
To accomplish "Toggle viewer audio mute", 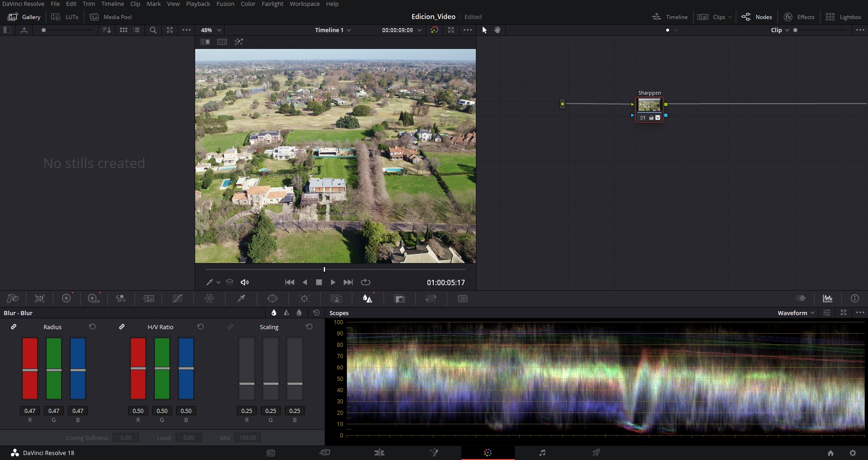I will (245, 282).
